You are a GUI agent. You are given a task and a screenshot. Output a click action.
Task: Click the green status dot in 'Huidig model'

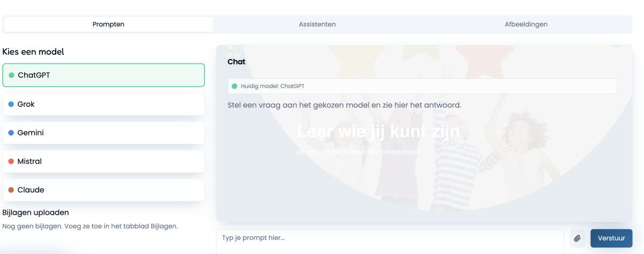[x=234, y=86]
